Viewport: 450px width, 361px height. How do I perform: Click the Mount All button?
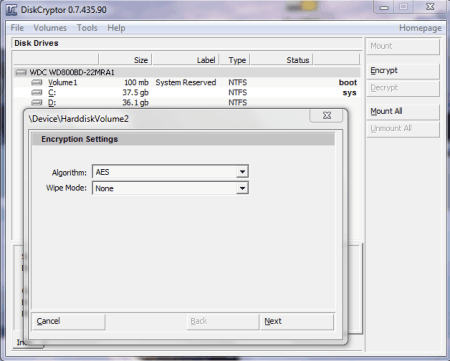pos(403,111)
